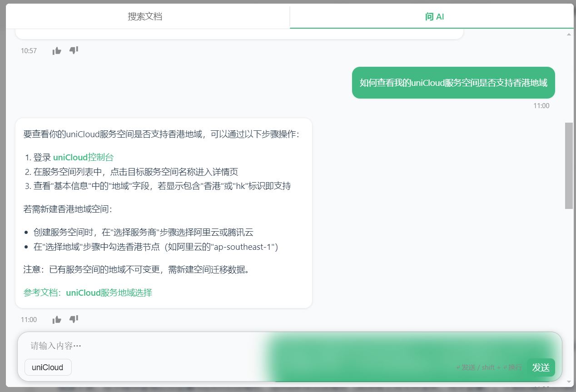The width and height of the screenshot is (576, 392).
Task: Select the 问 AI tab
Action: 434,17
